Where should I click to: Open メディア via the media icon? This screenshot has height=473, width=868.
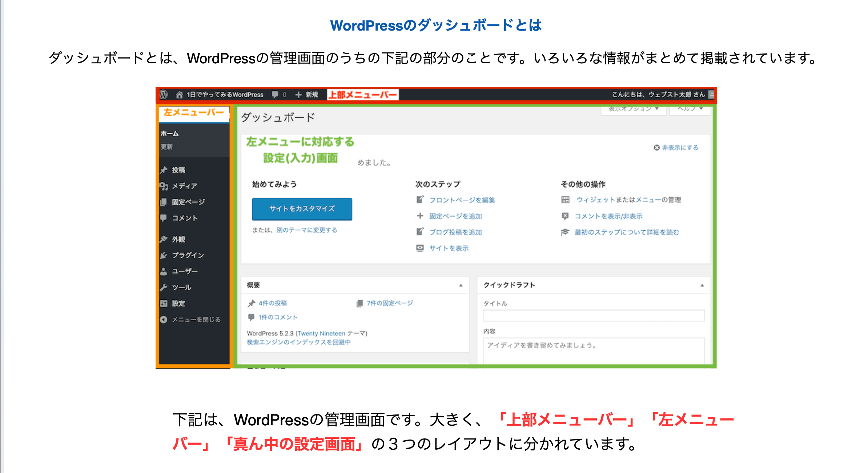(x=164, y=186)
